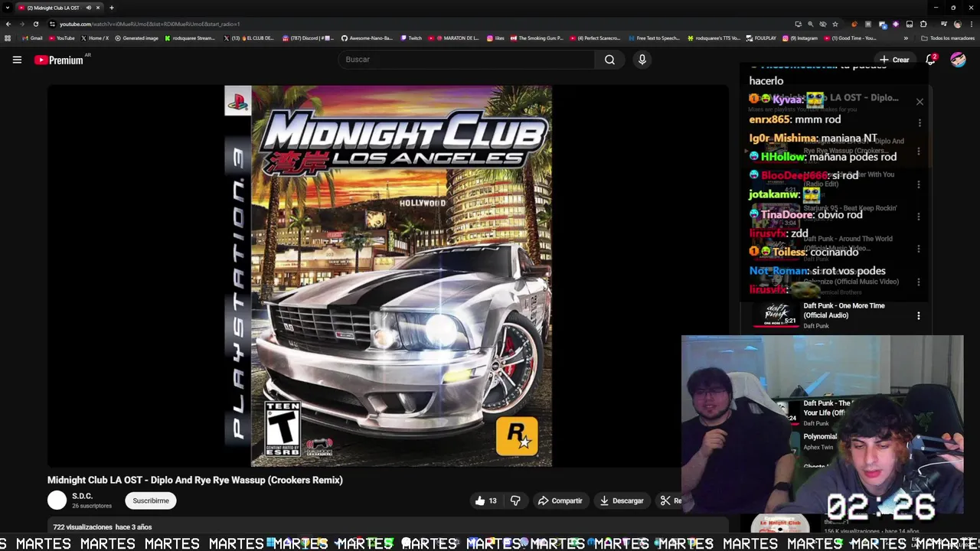Screen dimensions: 980x551
Task: Open options for Galvanize playlist item
Action: click(919, 282)
